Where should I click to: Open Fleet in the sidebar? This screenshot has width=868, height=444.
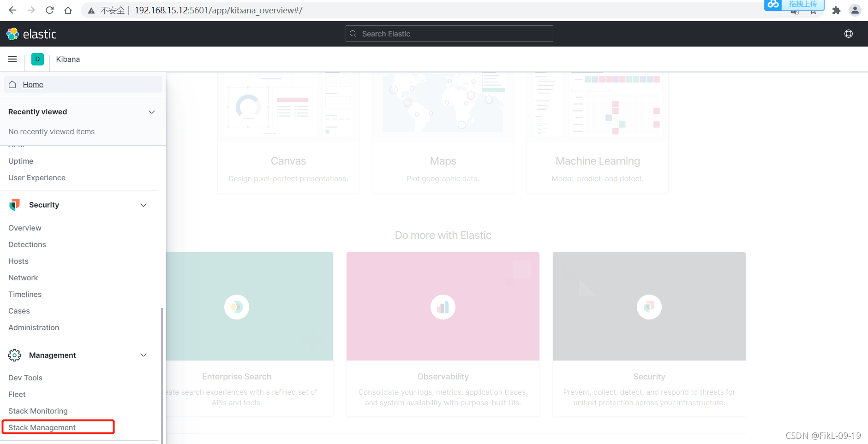click(17, 394)
